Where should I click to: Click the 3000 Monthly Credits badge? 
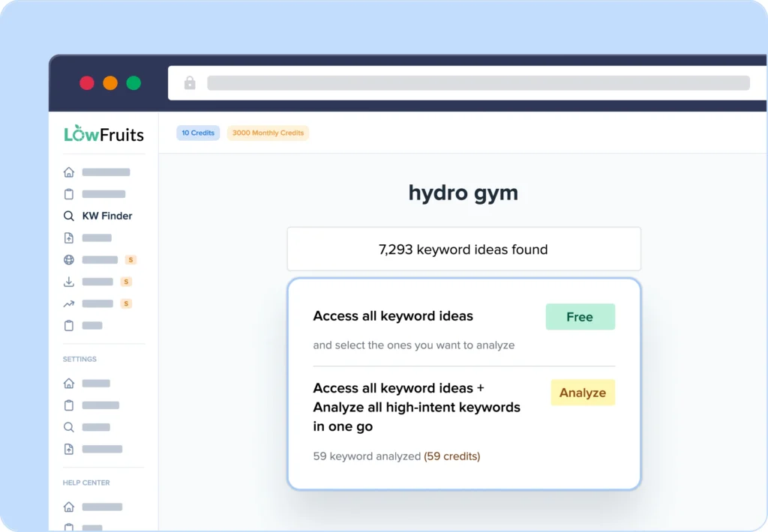(x=268, y=133)
